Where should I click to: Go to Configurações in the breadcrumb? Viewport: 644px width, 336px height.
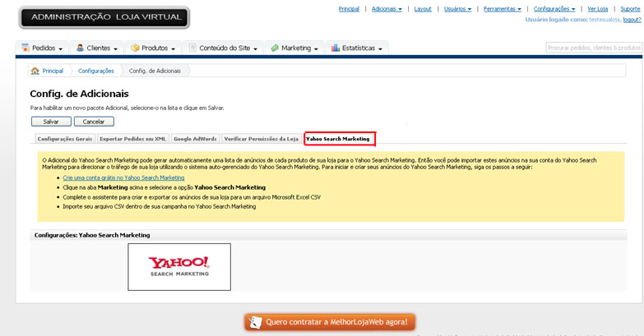(x=95, y=71)
